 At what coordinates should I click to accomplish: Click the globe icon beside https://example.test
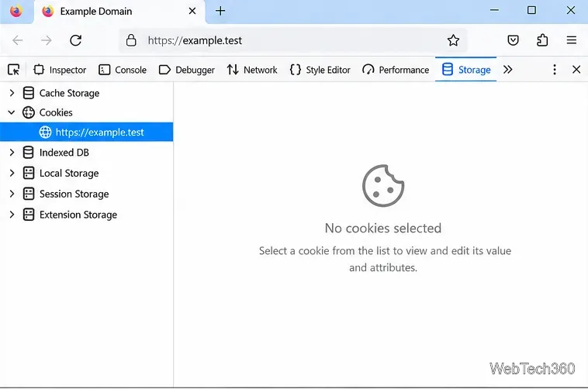[x=45, y=132]
